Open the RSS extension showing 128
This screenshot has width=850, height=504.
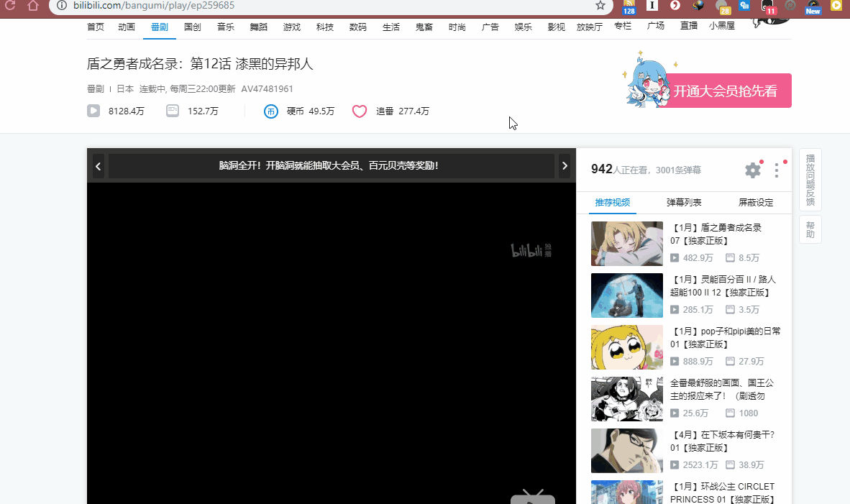click(x=629, y=6)
